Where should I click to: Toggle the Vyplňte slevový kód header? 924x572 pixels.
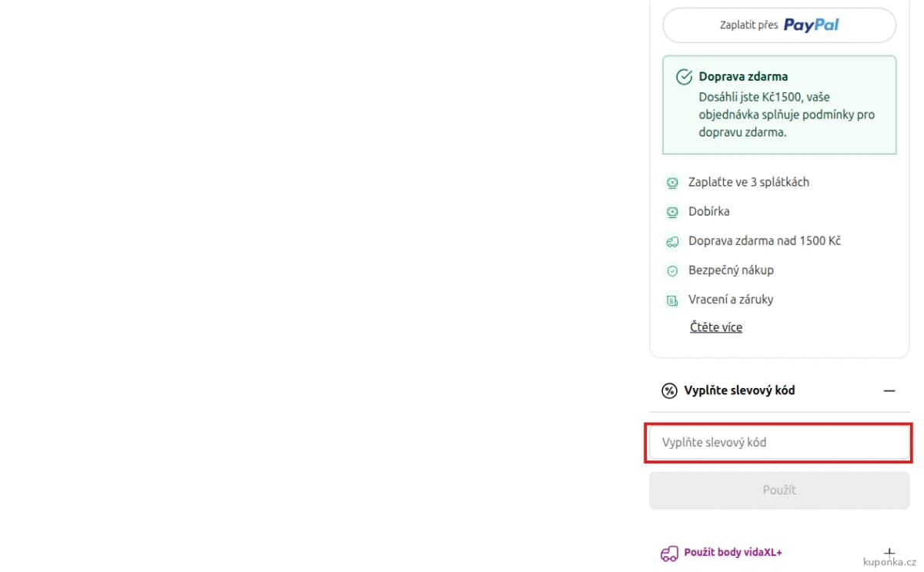(x=779, y=390)
